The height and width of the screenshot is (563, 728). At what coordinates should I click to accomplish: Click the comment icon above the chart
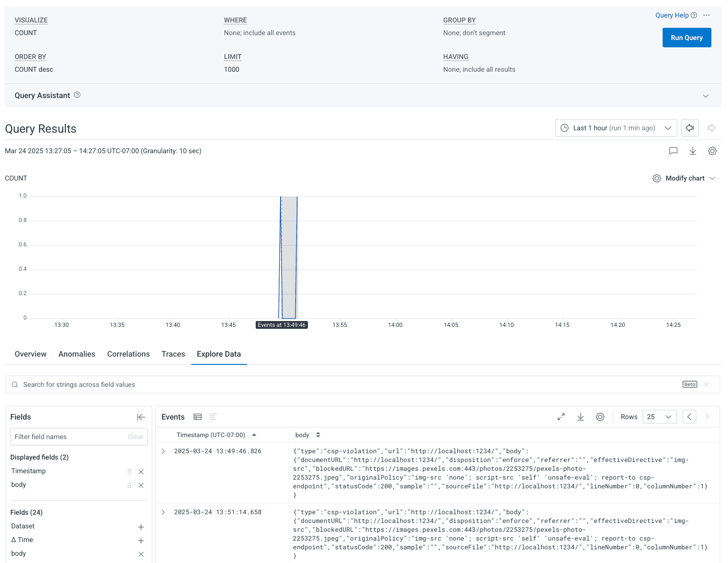coord(673,151)
